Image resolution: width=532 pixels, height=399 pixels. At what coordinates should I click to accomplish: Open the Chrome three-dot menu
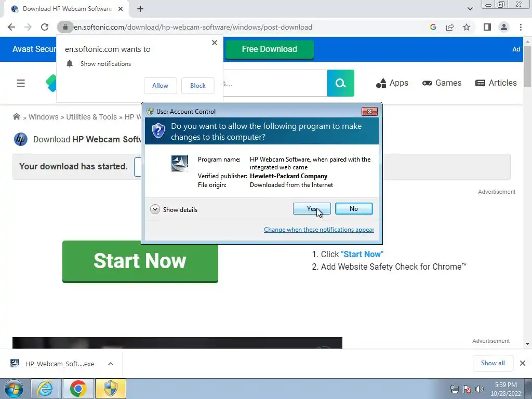521,27
